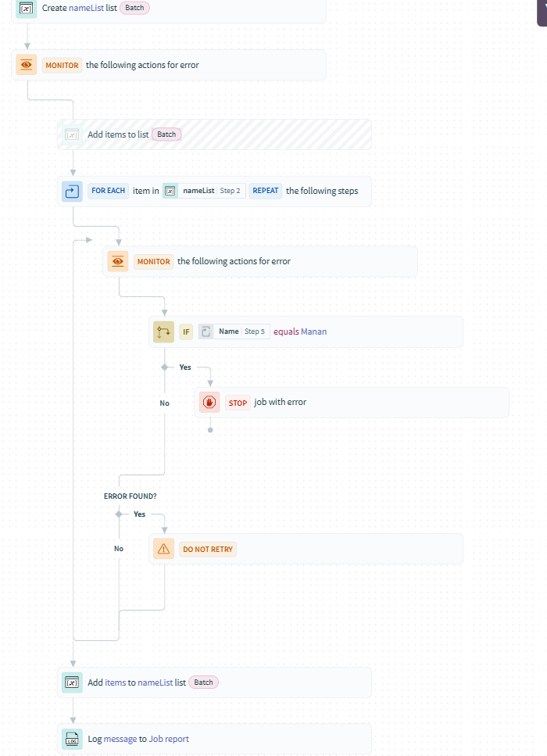Select the STOP job hand icon
547x756 pixels.
tap(209, 403)
